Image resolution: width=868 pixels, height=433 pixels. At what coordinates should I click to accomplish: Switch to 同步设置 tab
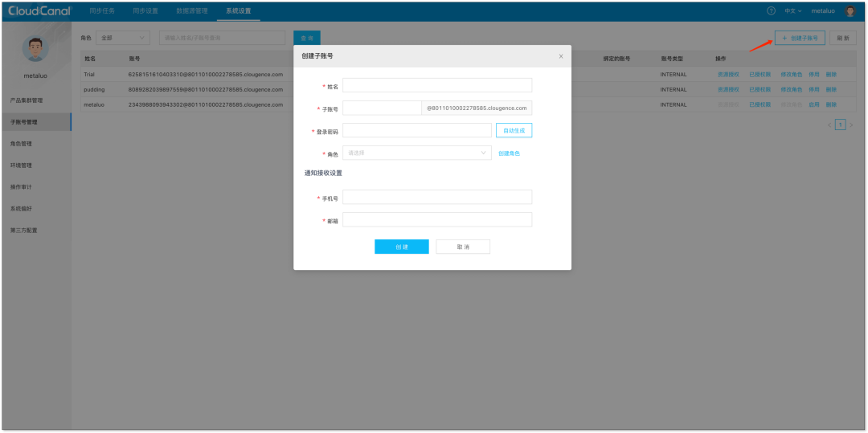click(x=145, y=11)
